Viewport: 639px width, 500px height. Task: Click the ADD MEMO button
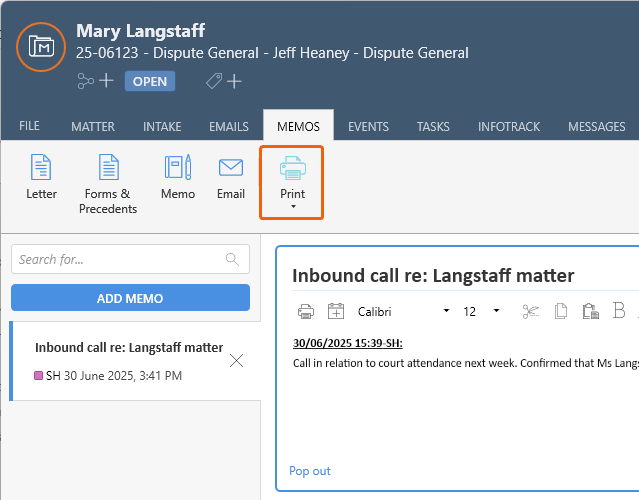130,298
